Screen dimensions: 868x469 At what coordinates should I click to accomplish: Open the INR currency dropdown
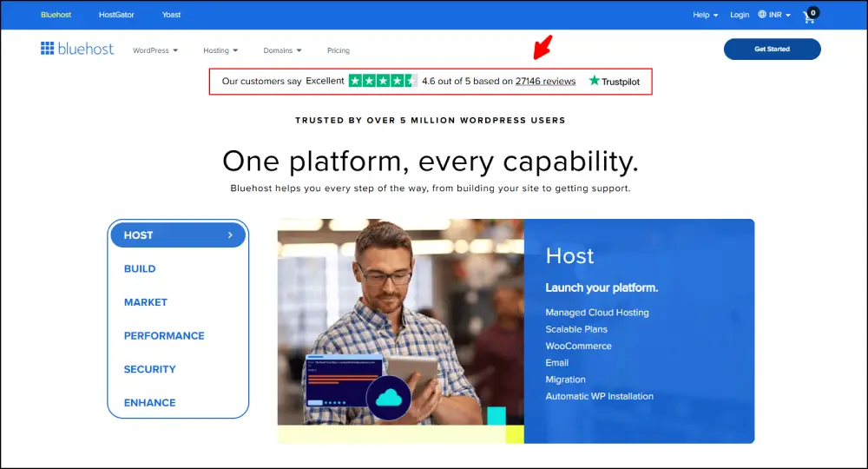click(x=779, y=15)
